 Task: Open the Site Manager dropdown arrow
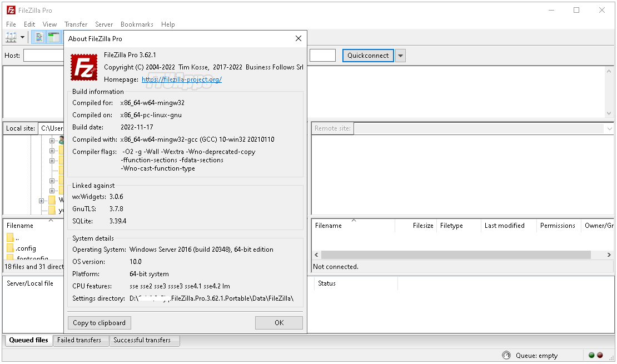point(23,38)
